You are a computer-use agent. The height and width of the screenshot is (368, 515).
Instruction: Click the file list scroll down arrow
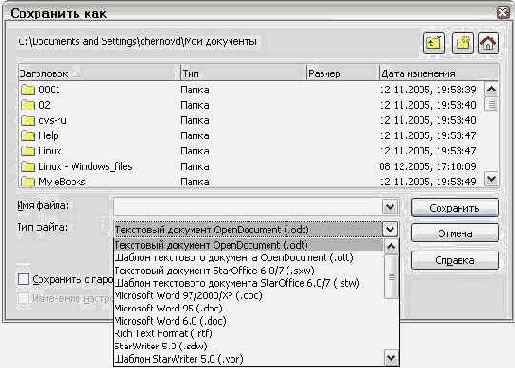(x=491, y=180)
